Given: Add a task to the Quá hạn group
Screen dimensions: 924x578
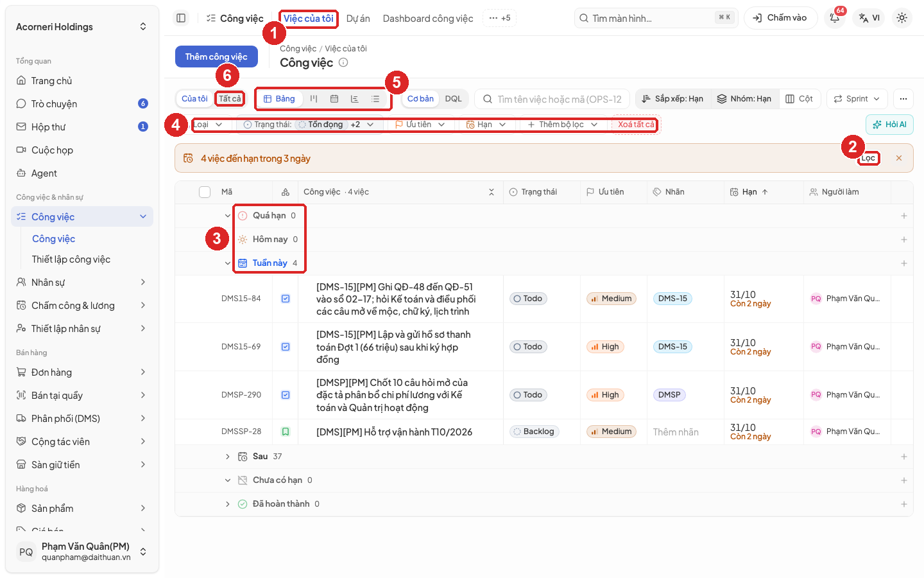Looking at the screenshot, I should click(x=903, y=216).
